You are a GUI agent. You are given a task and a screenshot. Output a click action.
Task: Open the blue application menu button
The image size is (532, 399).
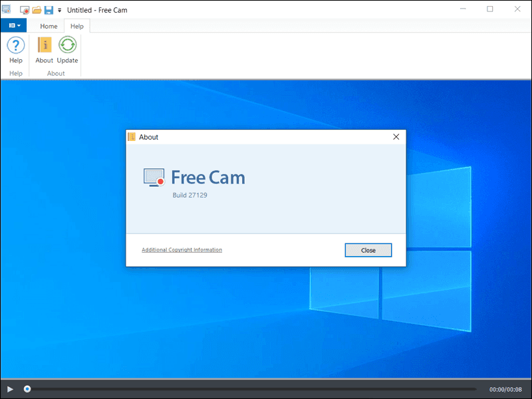13,26
